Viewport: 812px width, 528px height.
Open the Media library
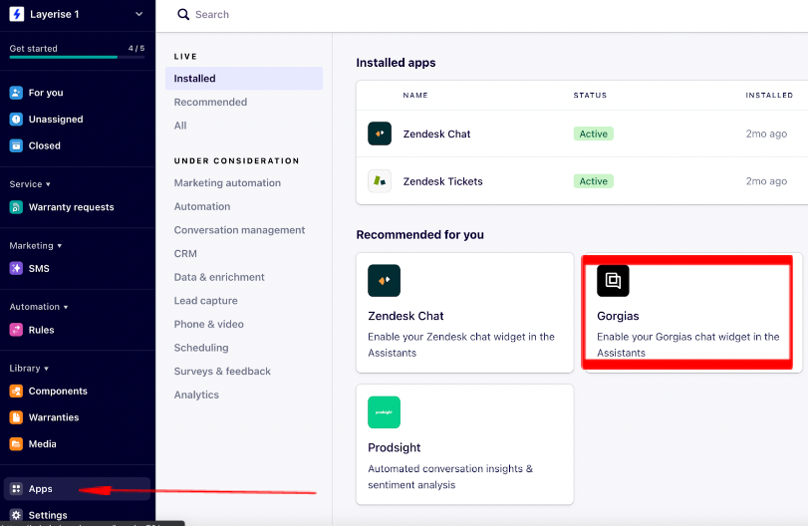tap(42, 443)
